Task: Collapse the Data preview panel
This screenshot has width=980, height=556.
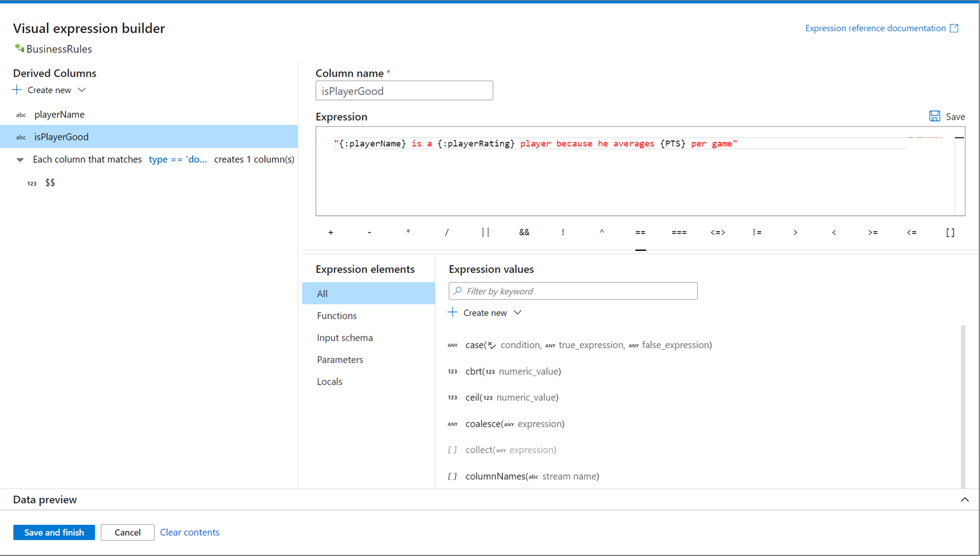Action: pyautogui.click(x=965, y=500)
